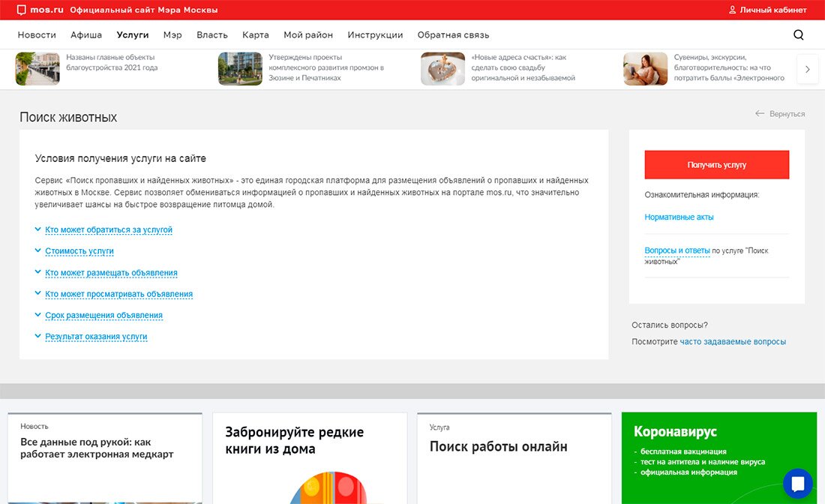
Task: Open the blue chat support bubble
Action: [797, 484]
